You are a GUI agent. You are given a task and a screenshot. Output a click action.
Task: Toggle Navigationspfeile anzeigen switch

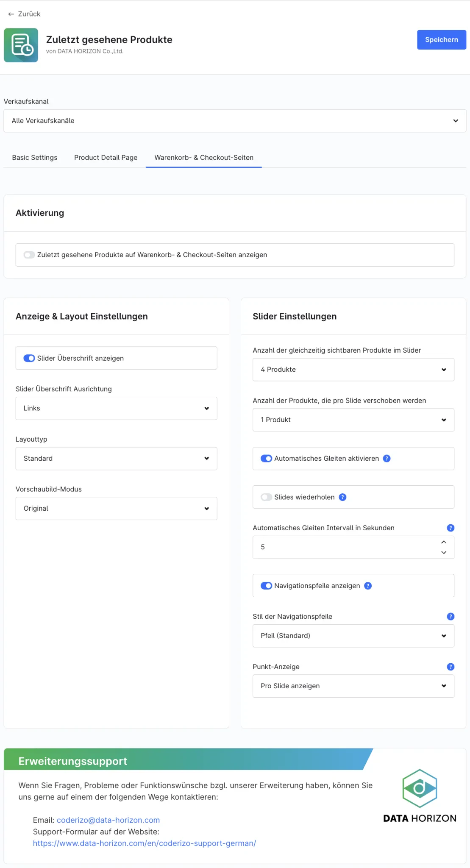point(266,586)
